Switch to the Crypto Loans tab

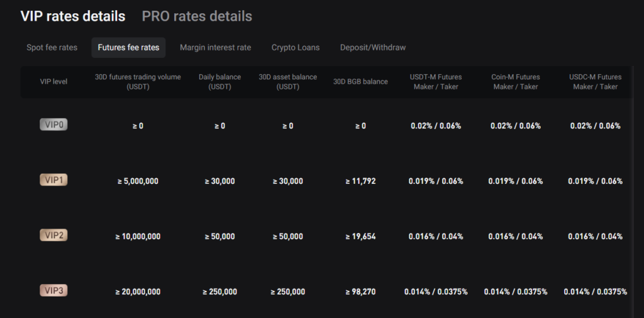296,48
